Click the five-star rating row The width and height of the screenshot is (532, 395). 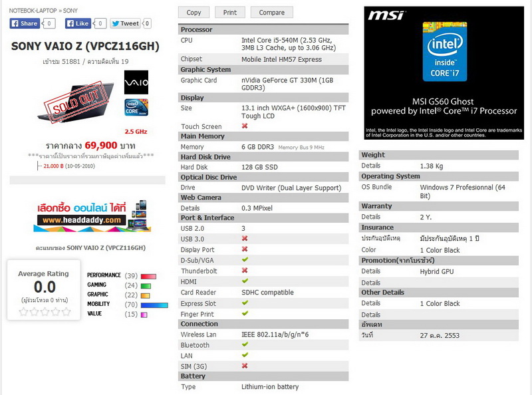(45, 311)
